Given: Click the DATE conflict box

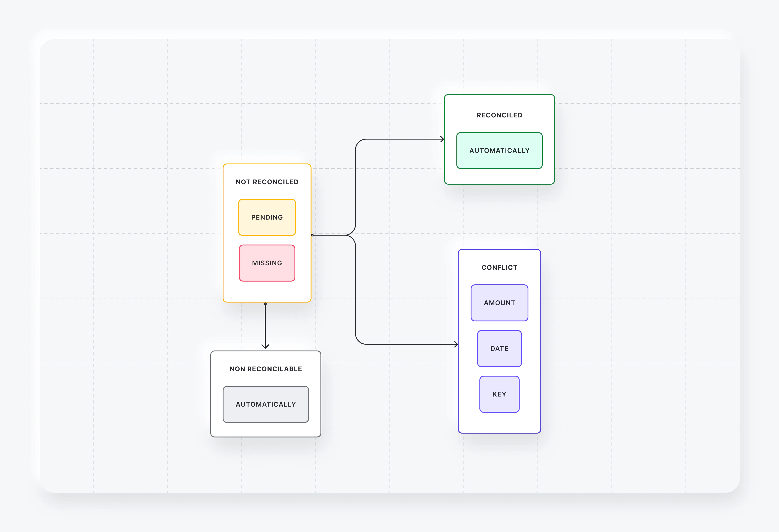Looking at the screenshot, I should (499, 348).
